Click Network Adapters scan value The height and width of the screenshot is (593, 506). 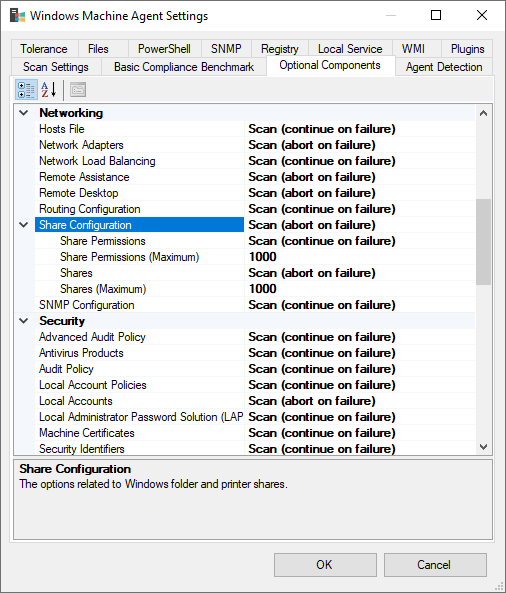point(360,145)
